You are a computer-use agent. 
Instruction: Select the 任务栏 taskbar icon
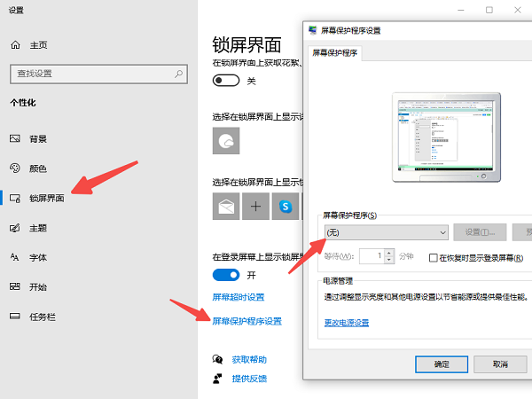[14, 317]
